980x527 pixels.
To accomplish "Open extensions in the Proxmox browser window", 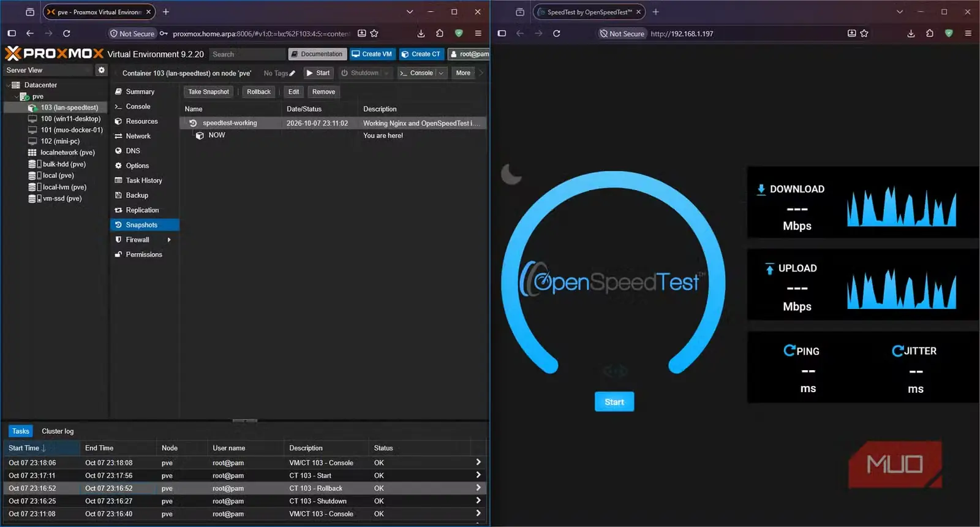I will 440,34.
